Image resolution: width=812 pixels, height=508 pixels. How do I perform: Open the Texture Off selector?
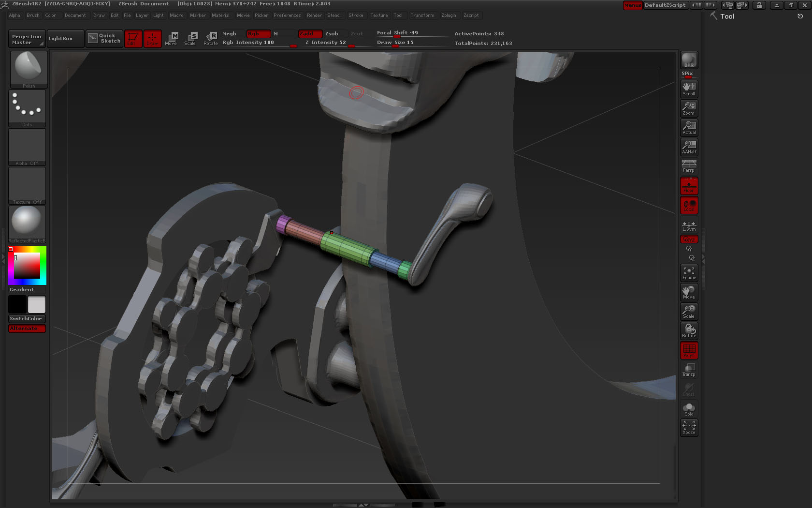(x=27, y=186)
